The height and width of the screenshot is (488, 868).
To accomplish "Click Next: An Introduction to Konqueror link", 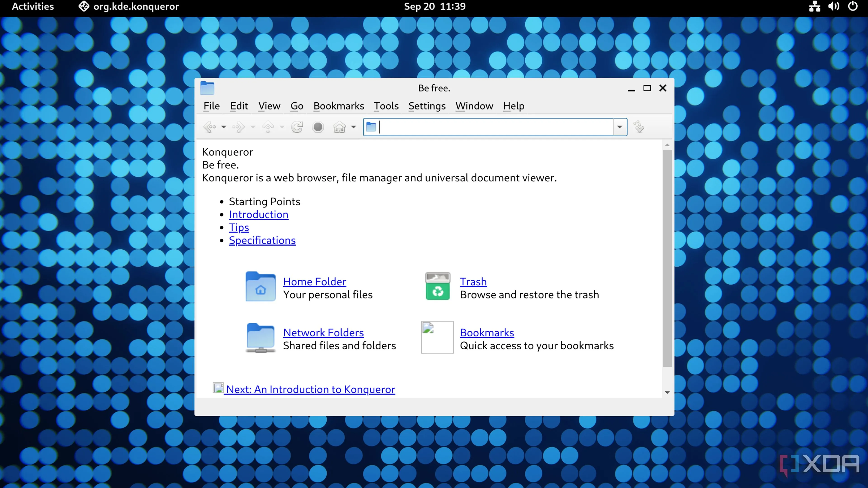I will [310, 389].
